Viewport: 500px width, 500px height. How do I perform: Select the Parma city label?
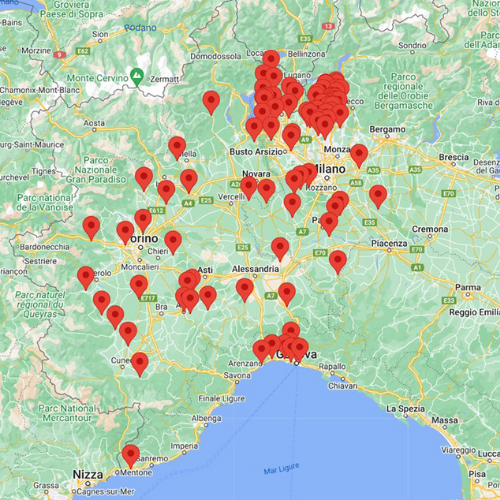click(x=468, y=287)
